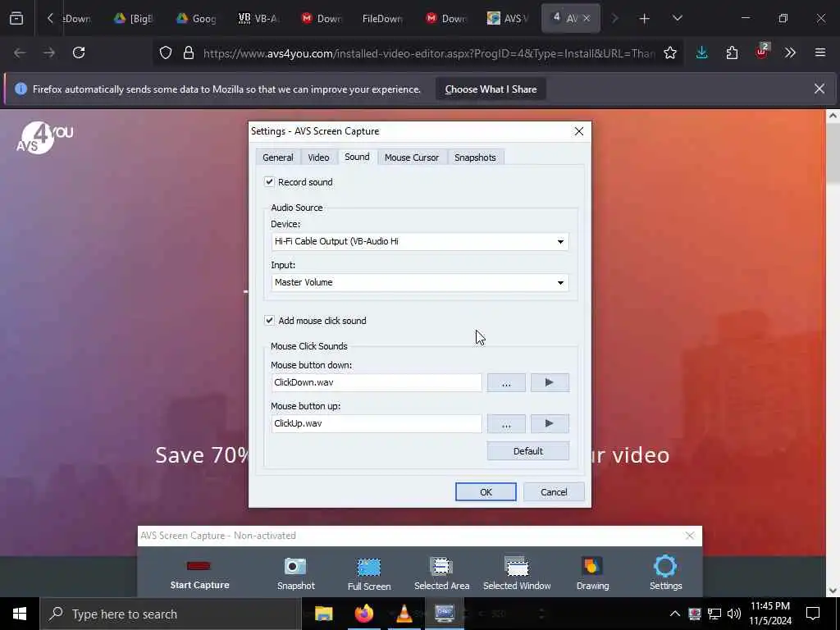Open VLC media player from taskbar
The image size is (840, 630).
click(x=404, y=614)
